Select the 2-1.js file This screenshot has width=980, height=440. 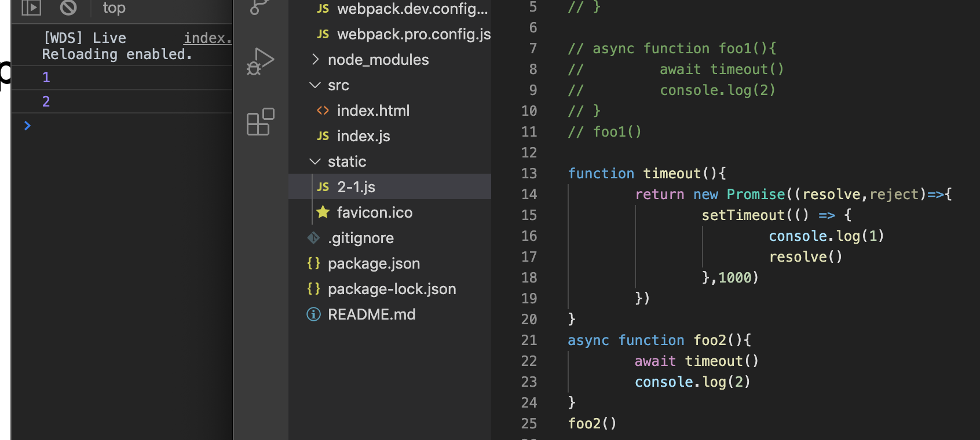pos(390,187)
